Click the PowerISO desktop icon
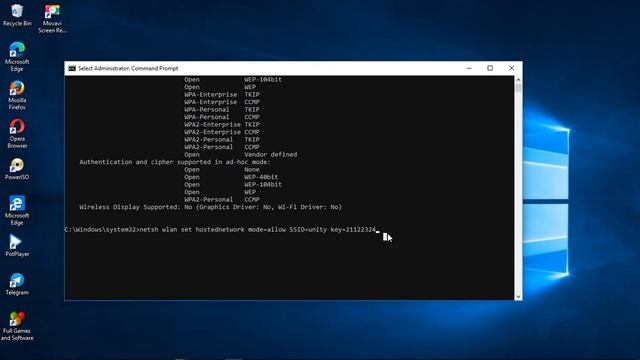640x360 pixels. (17, 169)
